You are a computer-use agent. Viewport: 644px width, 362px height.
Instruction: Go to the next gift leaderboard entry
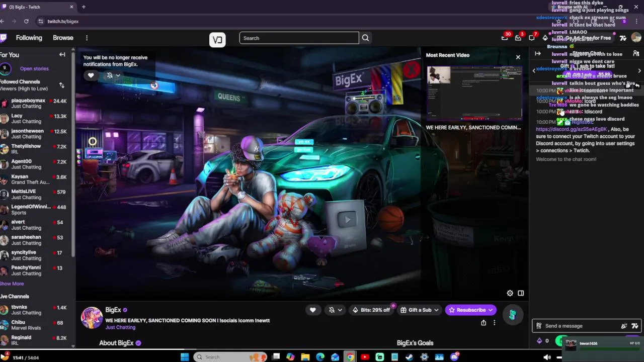click(x=639, y=71)
